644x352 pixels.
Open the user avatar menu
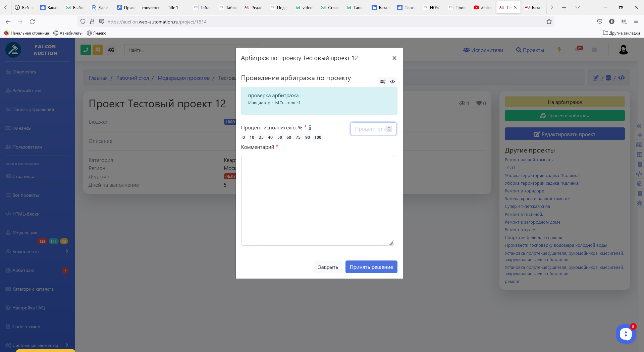623,50
